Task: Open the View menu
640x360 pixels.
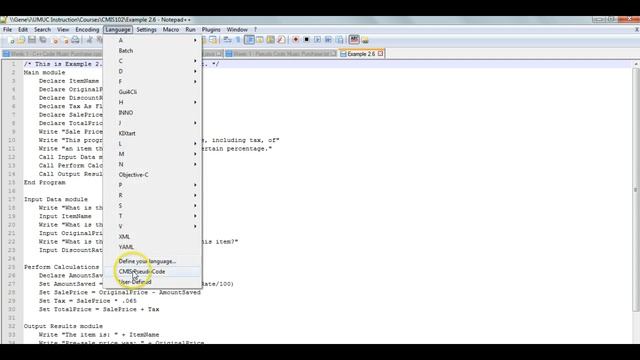Action: pos(63,29)
